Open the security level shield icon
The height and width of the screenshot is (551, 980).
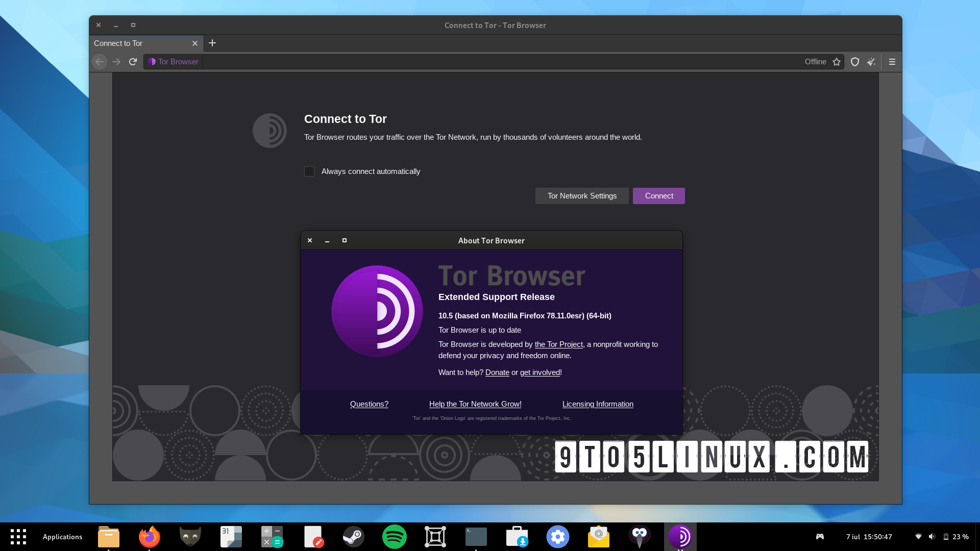(x=854, y=62)
